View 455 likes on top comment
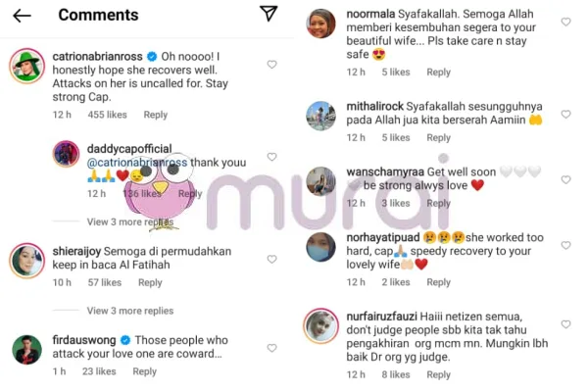Image resolution: width=588 pixels, height=392 pixels. coord(107,115)
